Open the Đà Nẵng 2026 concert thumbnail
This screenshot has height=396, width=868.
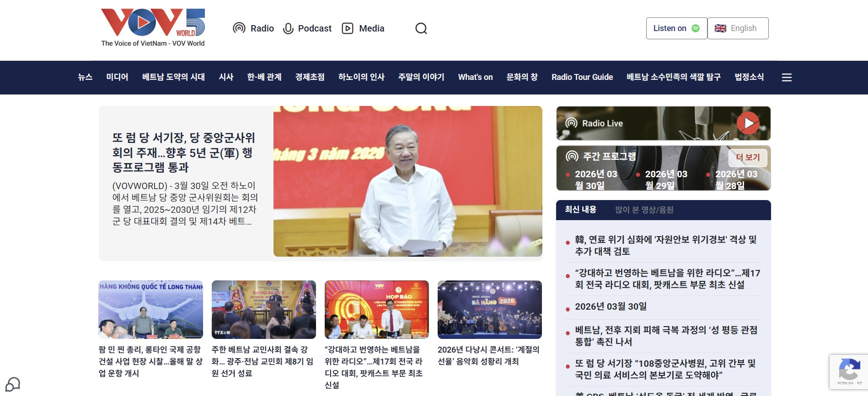click(490, 310)
